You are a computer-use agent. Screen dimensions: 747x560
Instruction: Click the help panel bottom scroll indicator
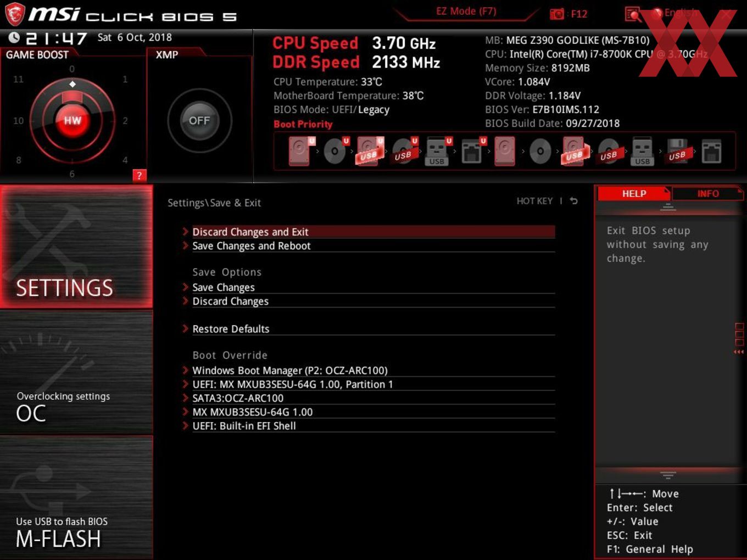click(x=668, y=475)
